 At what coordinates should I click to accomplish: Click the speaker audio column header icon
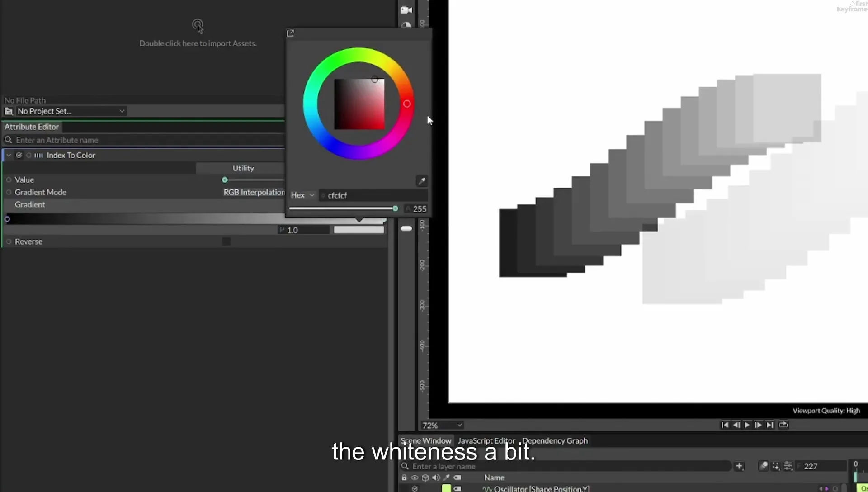coord(435,478)
